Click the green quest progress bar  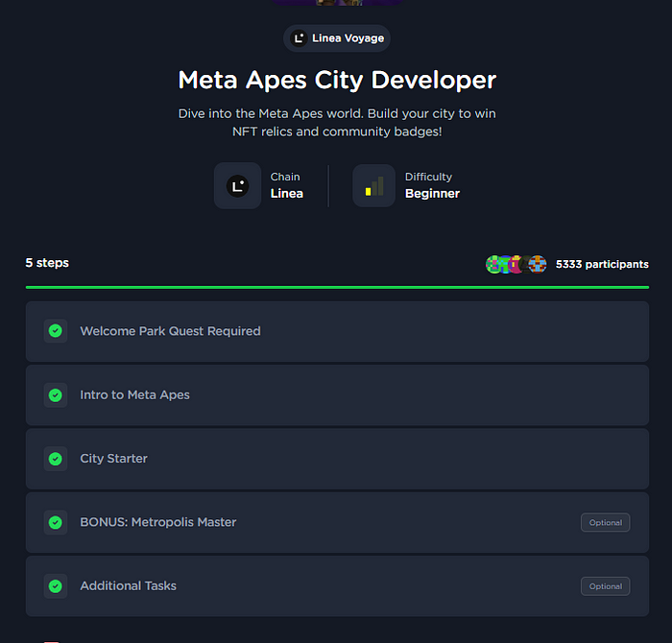[337, 288]
